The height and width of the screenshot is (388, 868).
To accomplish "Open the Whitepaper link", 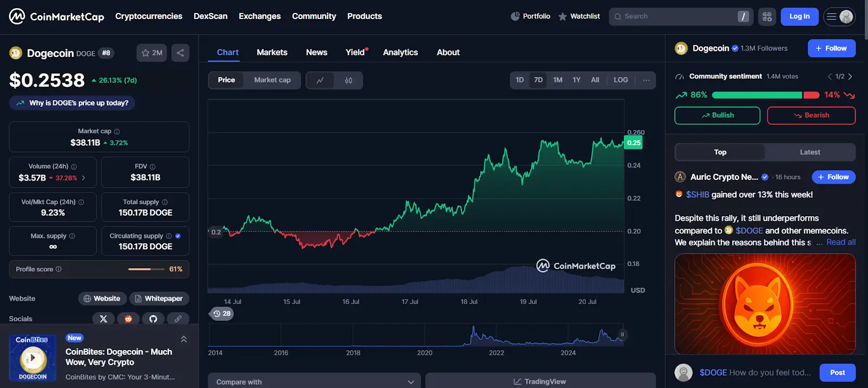I will (x=159, y=299).
